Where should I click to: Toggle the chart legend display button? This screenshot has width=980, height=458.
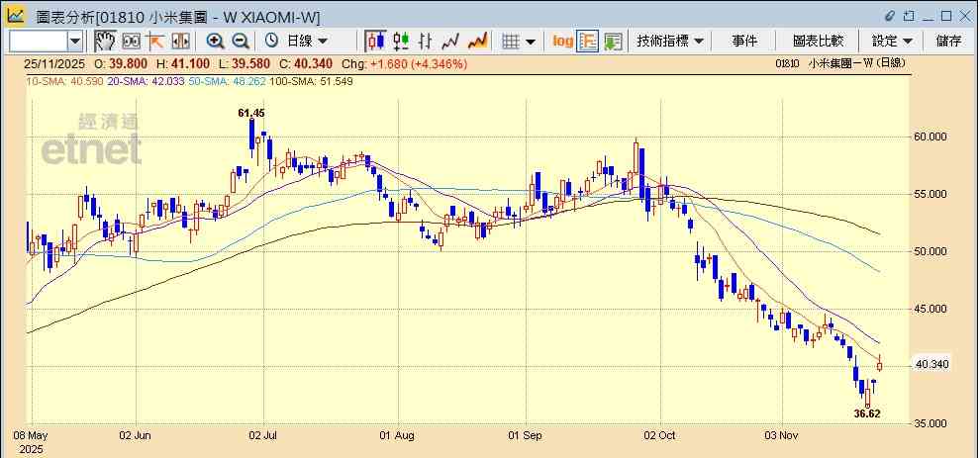(x=588, y=41)
